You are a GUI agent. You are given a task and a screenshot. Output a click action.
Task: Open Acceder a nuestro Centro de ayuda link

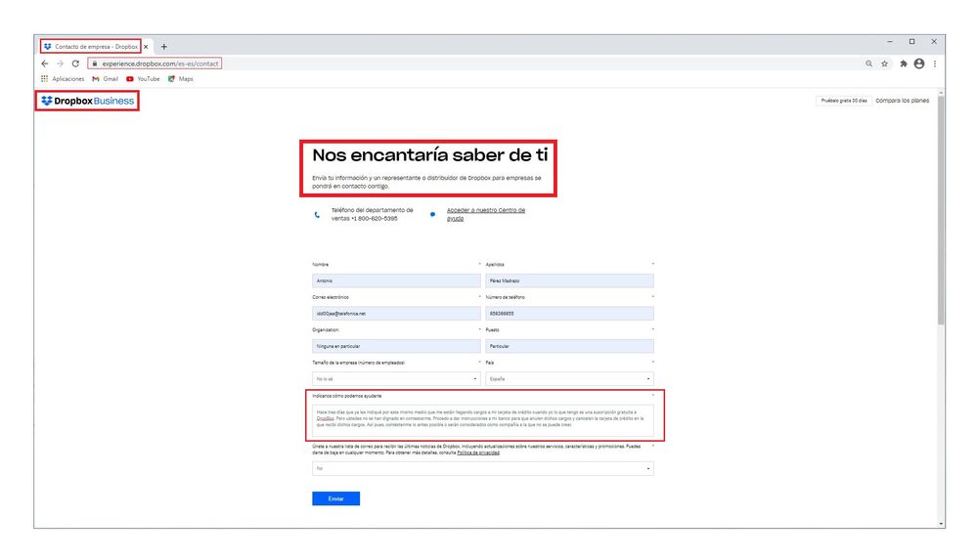486,214
